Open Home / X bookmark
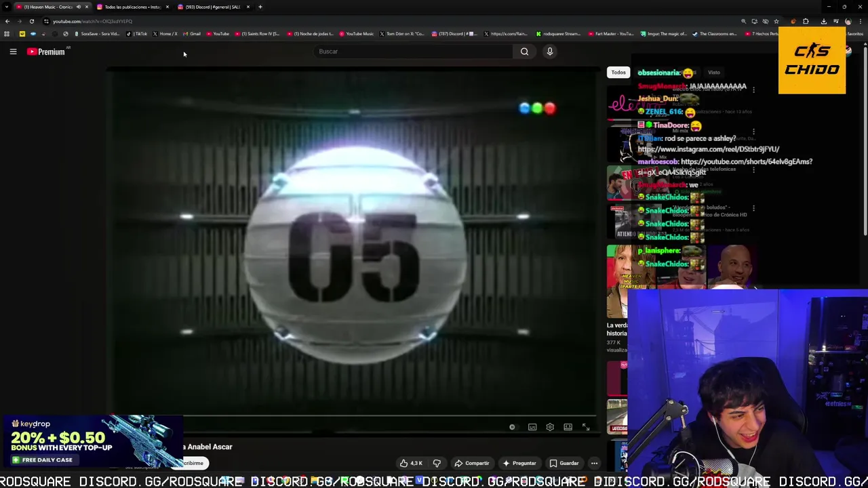Screen dimensions: 868x488 pos(165,34)
